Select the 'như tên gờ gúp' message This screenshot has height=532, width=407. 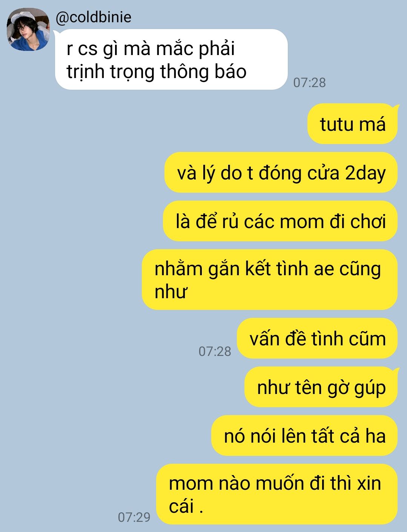321,387
